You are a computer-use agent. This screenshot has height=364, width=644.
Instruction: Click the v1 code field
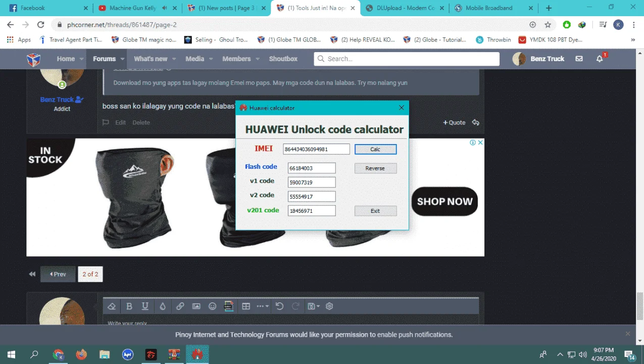click(x=312, y=182)
